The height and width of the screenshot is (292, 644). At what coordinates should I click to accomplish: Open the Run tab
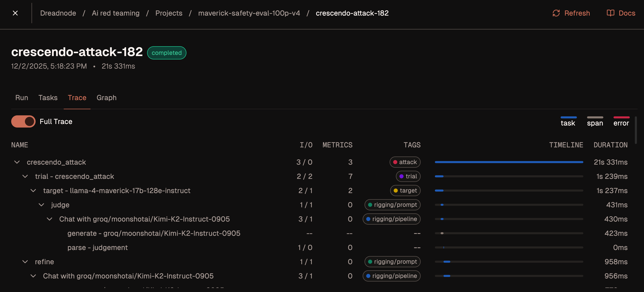22,98
